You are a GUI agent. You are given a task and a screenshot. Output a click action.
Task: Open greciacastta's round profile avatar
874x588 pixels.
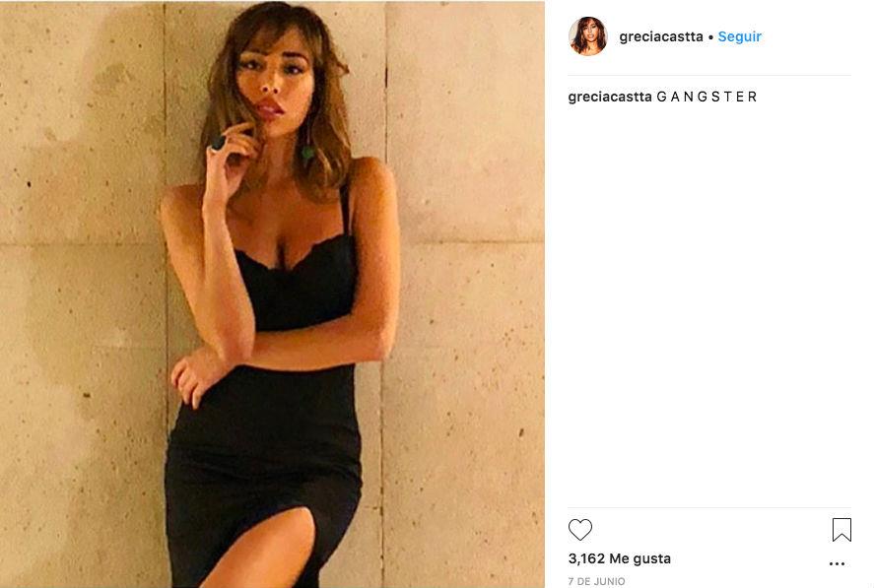587,36
